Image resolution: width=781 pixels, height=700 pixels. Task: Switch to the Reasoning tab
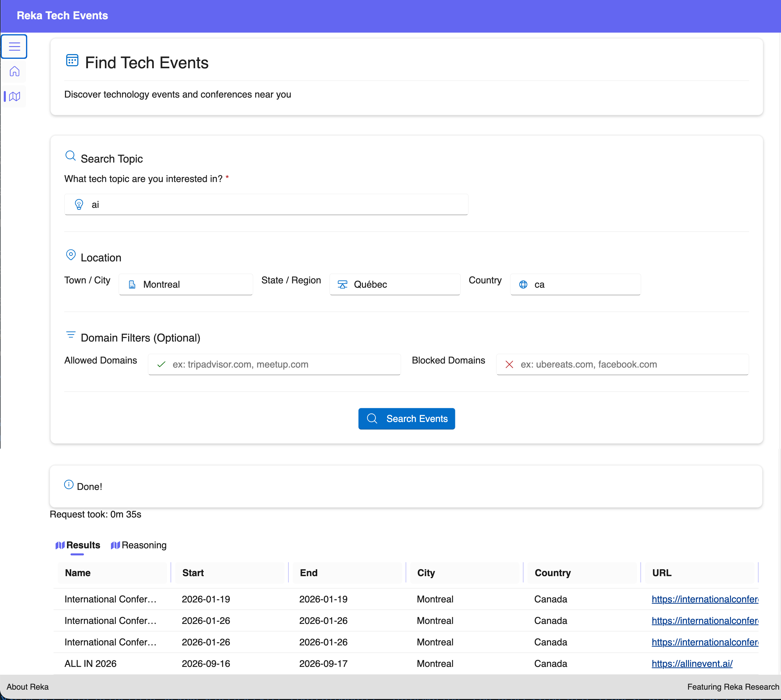(x=139, y=545)
